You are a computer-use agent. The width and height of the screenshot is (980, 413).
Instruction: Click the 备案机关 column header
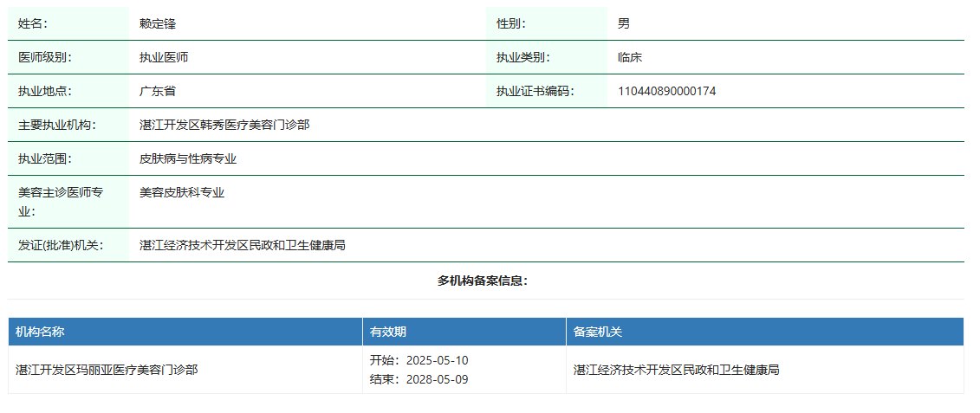click(598, 332)
